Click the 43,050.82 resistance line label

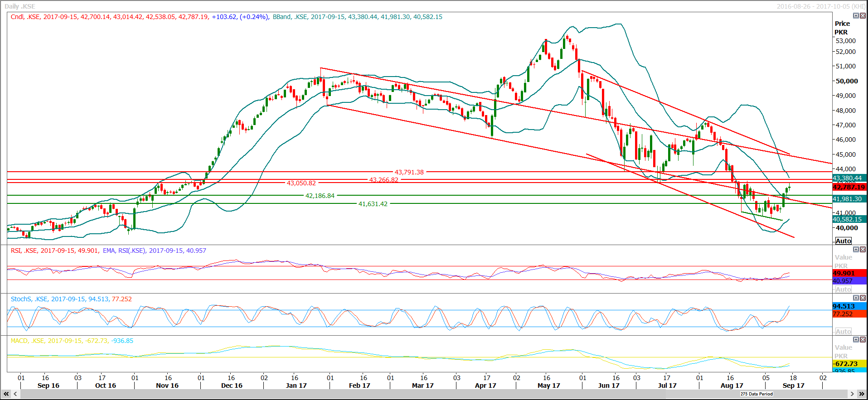coord(301,183)
